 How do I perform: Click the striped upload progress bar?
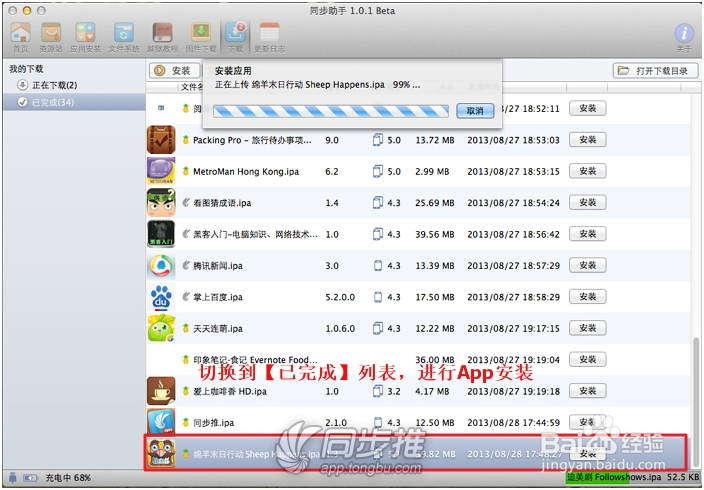(331, 111)
